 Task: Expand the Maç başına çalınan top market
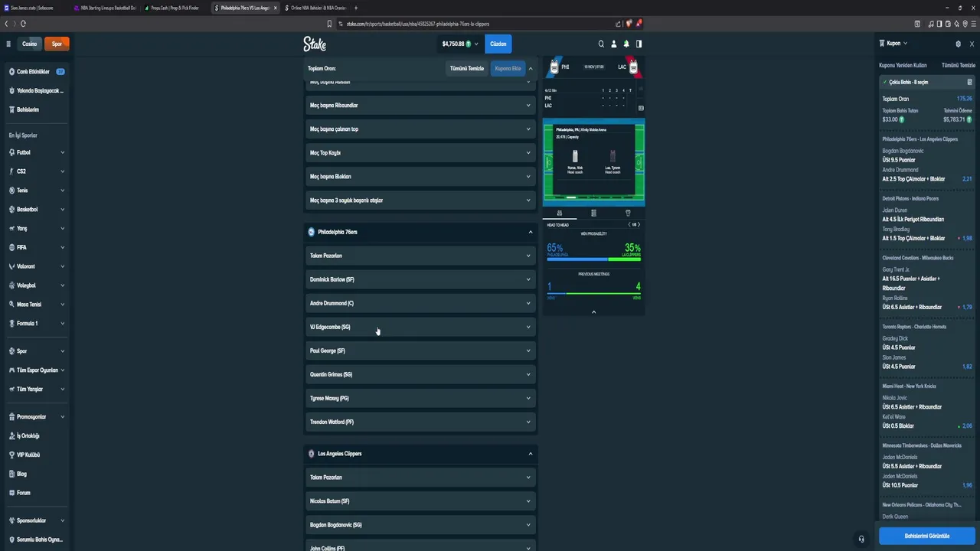click(x=420, y=129)
